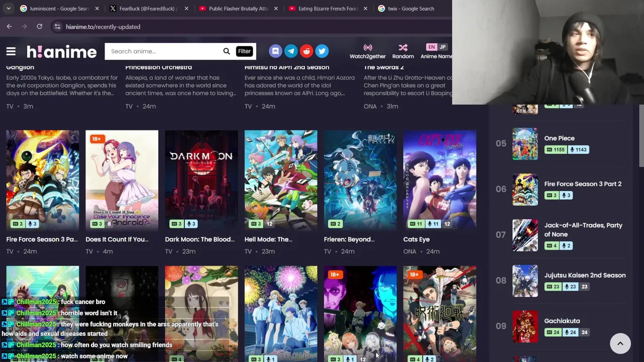Open Jack-of-All-Trades, Party of None ranking
644x362 pixels.
[583, 230]
